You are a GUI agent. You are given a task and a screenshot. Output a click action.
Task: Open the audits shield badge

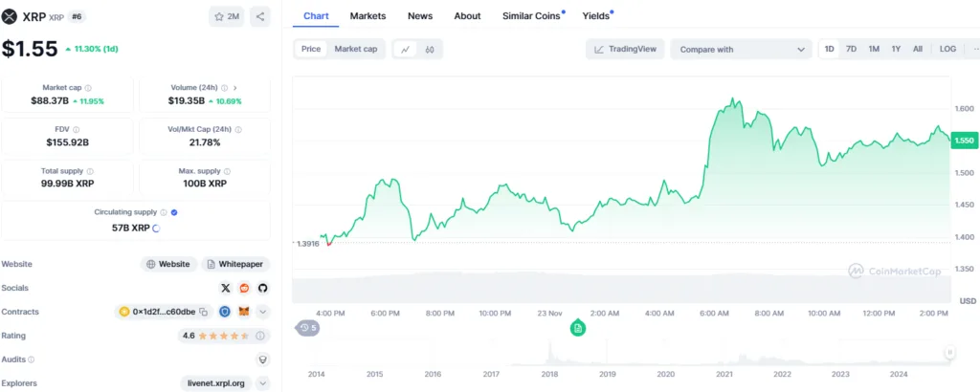263,359
